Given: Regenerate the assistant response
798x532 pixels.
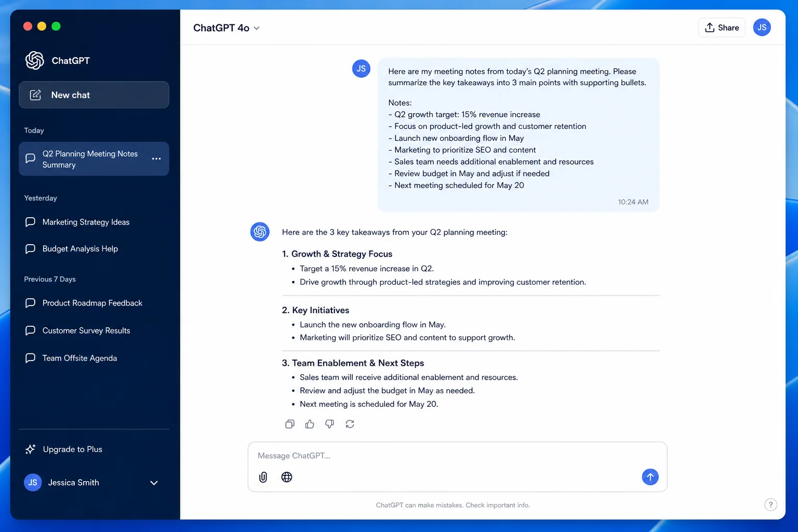Looking at the screenshot, I should [350, 424].
